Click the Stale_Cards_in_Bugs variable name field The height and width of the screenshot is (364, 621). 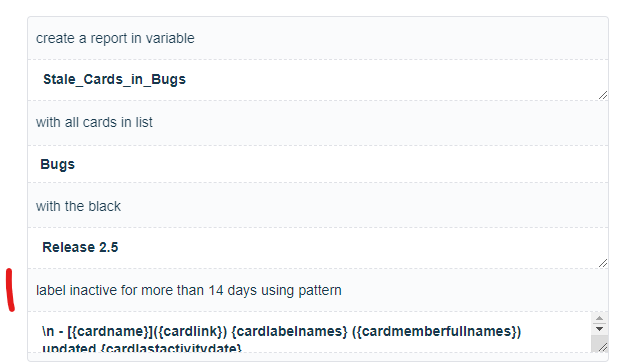tap(318, 80)
